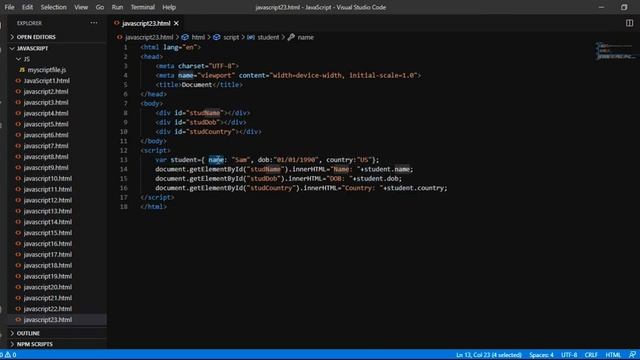Viewport: 640px width, 360px height.
Task: Open the View menu
Action: point(81,7)
